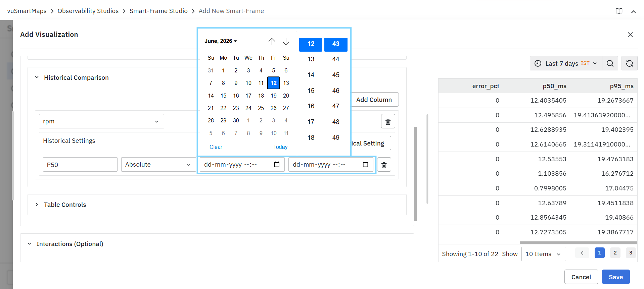Refresh the preview data
Viewport: 644px width, 289px height.
[x=630, y=63]
